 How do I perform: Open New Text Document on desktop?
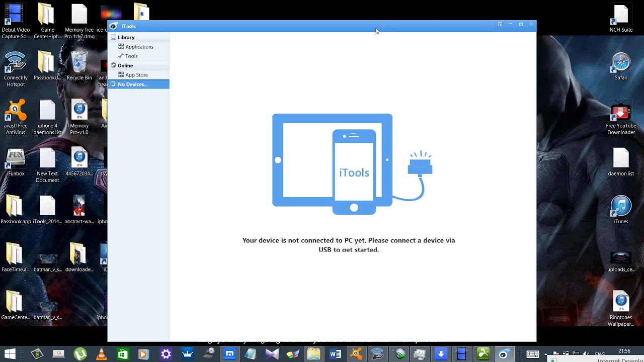(x=47, y=165)
